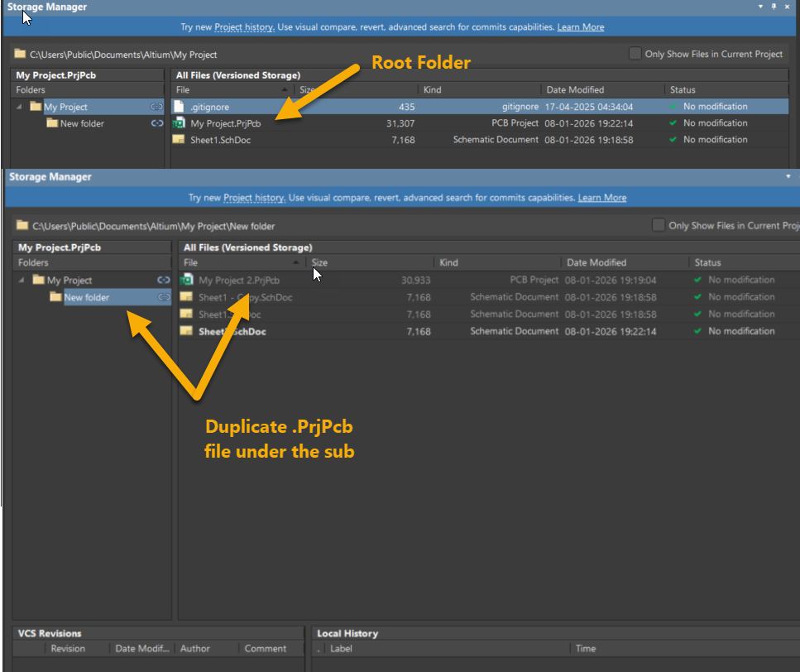Viewport: 800px width, 672px height.
Task: Click the My Project 2.PrjPcb project icon
Action: [x=187, y=281]
